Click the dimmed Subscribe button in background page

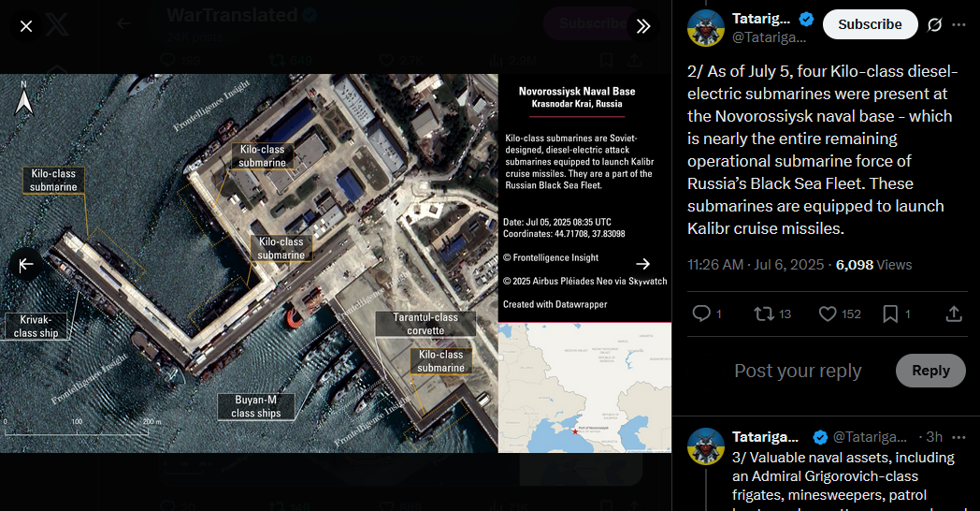(592, 23)
